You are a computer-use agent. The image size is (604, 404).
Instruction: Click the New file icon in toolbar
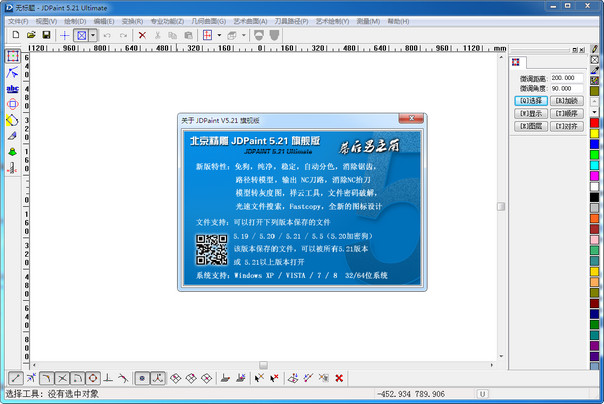click(16, 34)
